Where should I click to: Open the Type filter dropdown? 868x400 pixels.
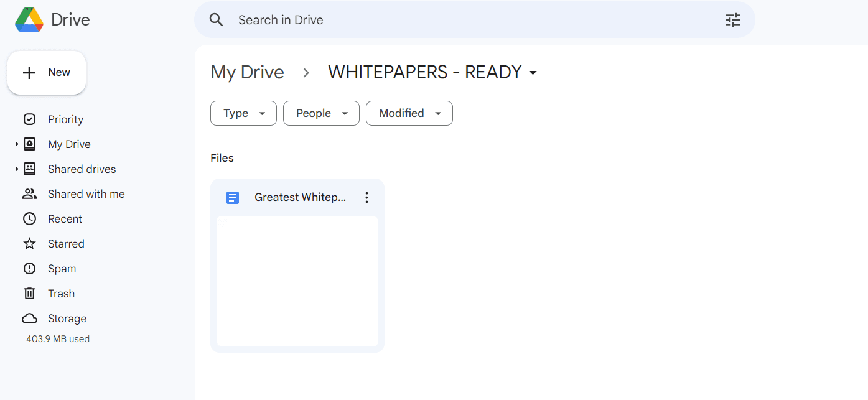point(243,113)
